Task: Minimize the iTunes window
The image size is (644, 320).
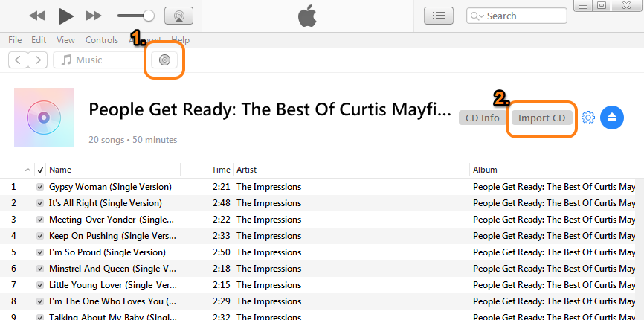Action: pyautogui.click(x=585, y=6)
